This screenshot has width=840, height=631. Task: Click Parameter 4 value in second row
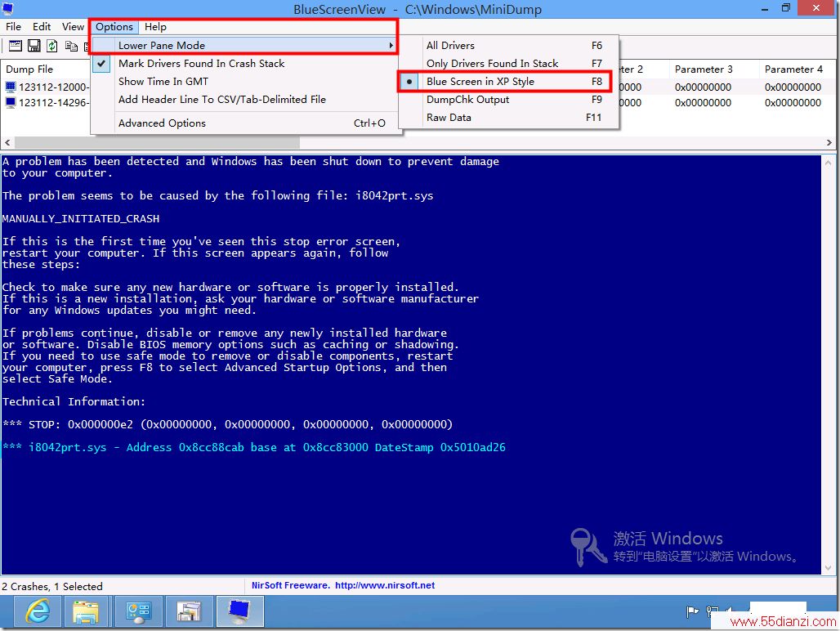pyautogui.click(x=793, y=103)
